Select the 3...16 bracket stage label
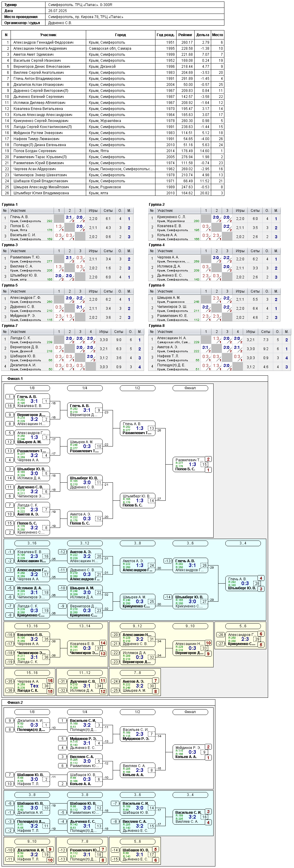The image size is (294, 868). 32,543
